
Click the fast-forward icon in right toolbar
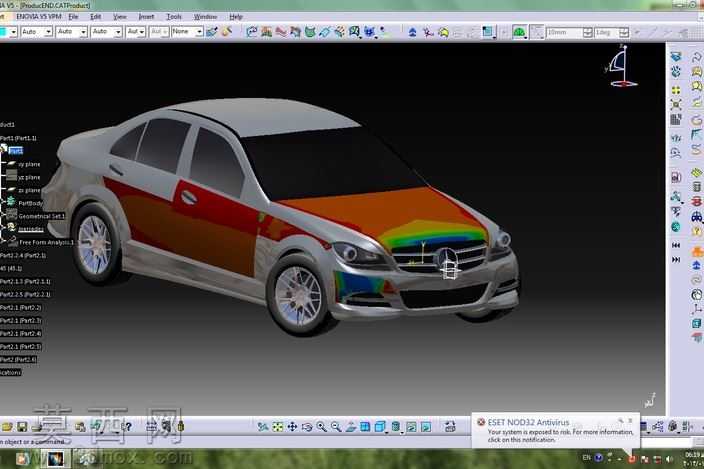point(676,259)
